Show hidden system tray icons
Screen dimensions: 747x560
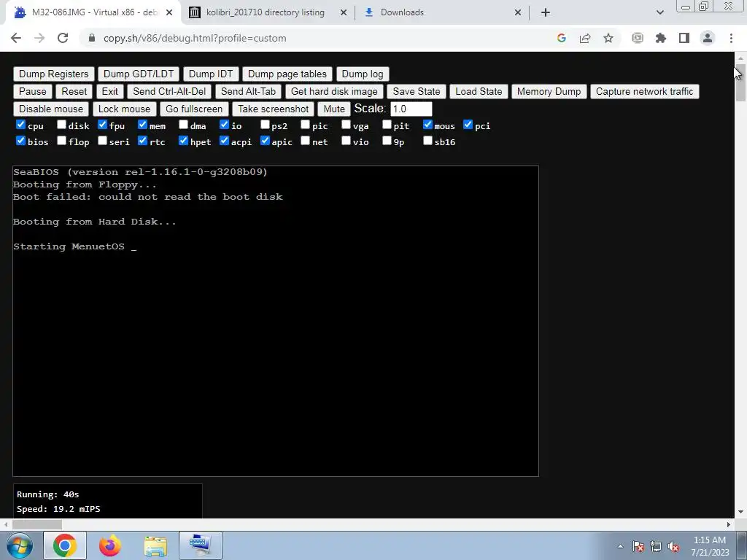click(x=620, y=547)
